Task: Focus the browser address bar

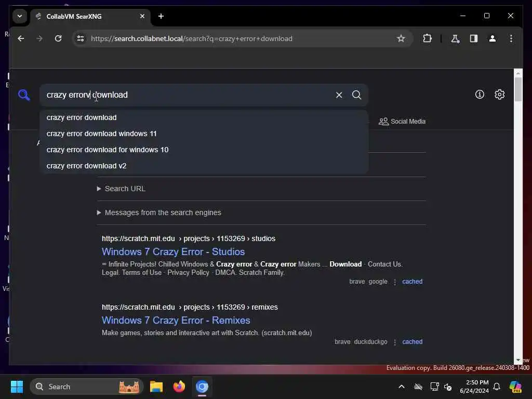Action: coord(237,38)
